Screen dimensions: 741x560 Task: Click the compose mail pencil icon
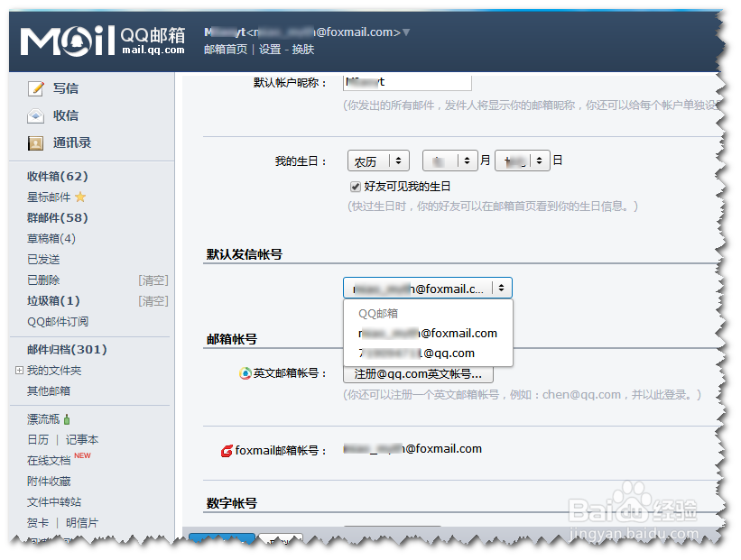36,88
